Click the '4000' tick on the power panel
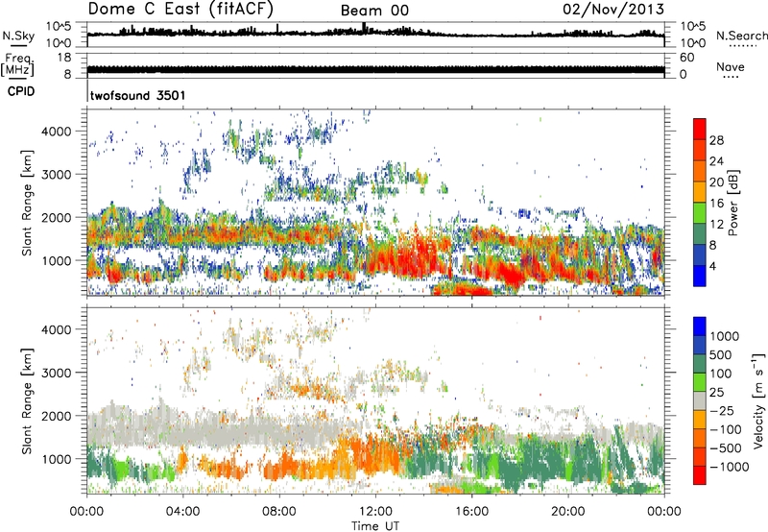The width and height of the screenshot is (768, 532). tap(56, 132)
